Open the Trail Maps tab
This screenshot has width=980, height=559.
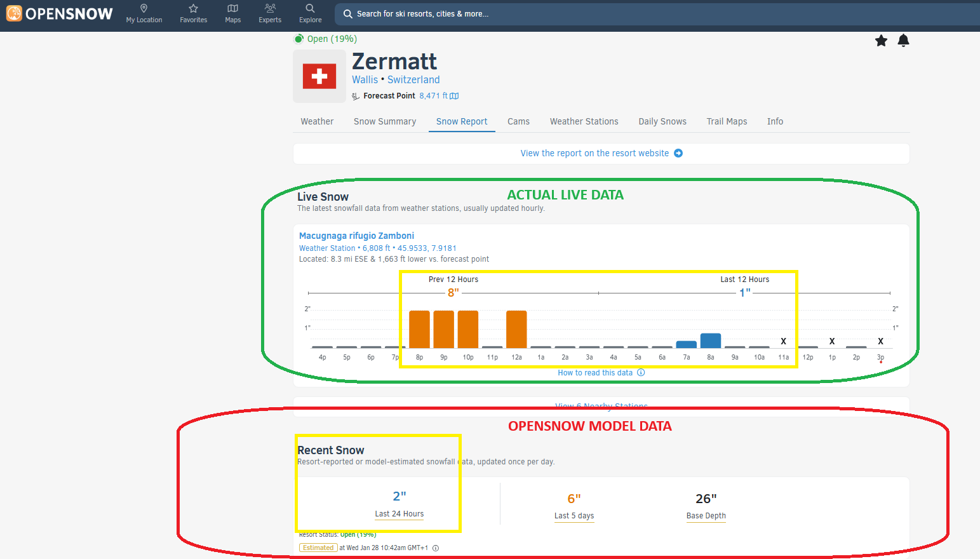click(x=727, y=121)
